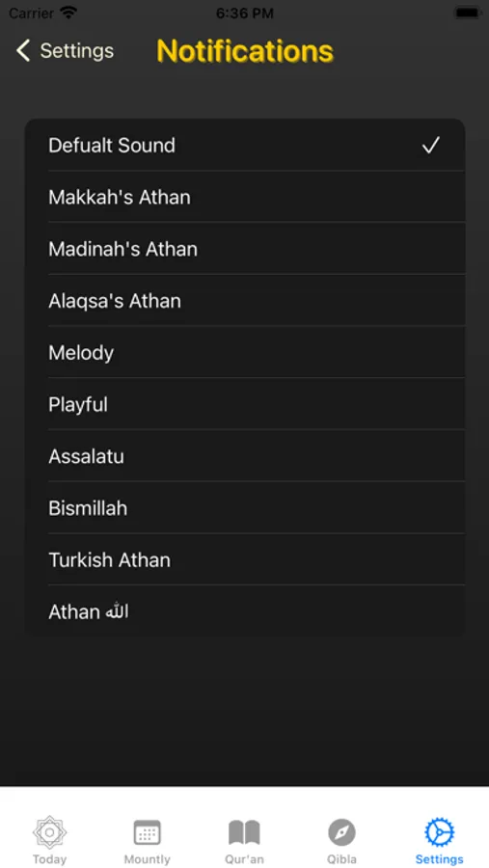This screenshot has width=489, height=868.
Task: Select the Bismillah sound
Action: point(244,508)
